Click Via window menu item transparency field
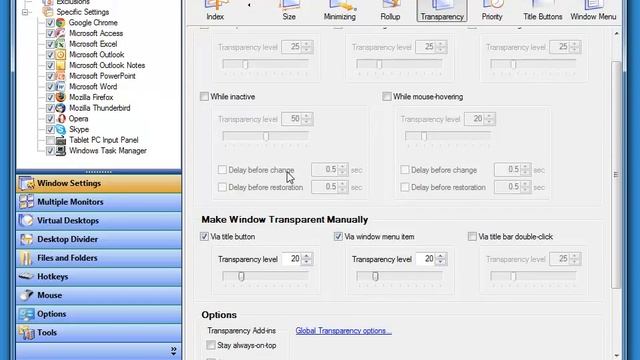Screen dimensions: 640x360 (x=426, y=259)
